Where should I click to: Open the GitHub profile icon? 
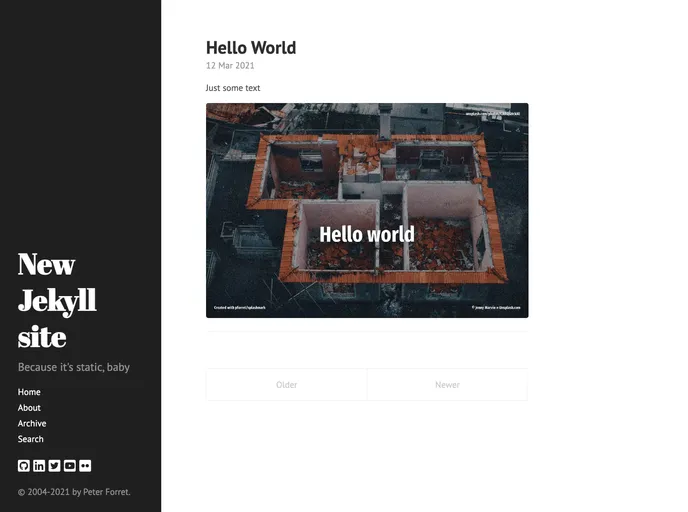tap(24, 466)
